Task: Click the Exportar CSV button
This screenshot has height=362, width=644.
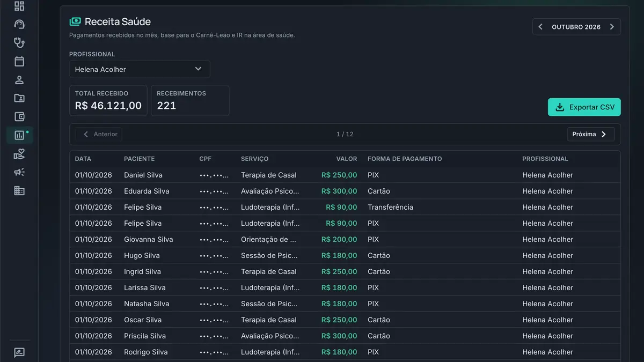Action: pos(584,107)
